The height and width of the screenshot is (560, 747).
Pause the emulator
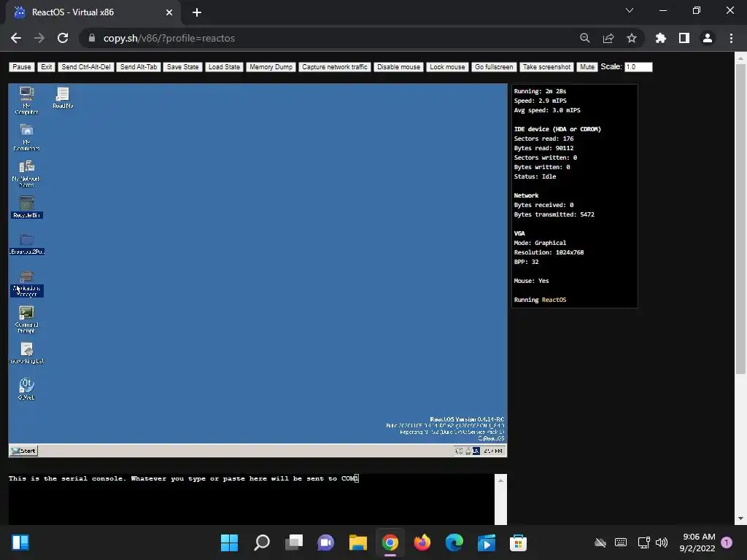(x=21, y=67)
